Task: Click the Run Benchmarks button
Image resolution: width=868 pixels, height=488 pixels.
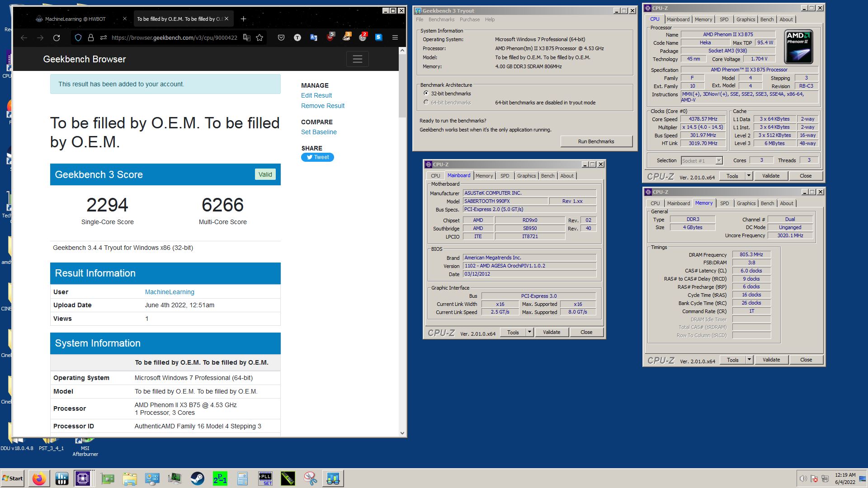Action: pos(596,142)
